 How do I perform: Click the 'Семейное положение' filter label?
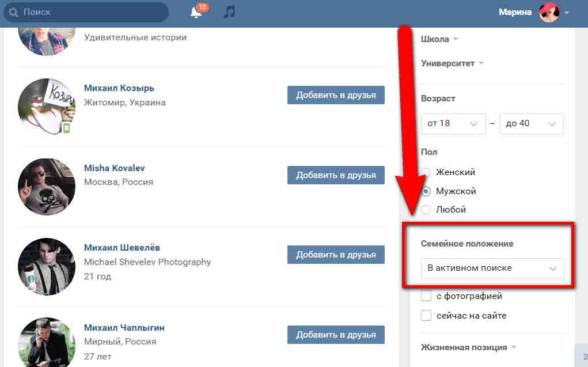click(467, 244)
